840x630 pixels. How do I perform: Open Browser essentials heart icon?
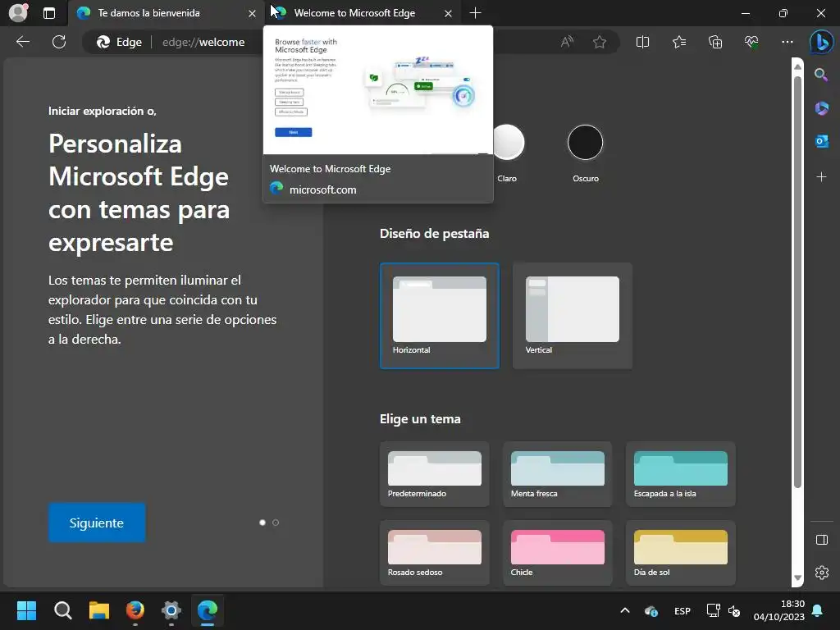[751, 42]
